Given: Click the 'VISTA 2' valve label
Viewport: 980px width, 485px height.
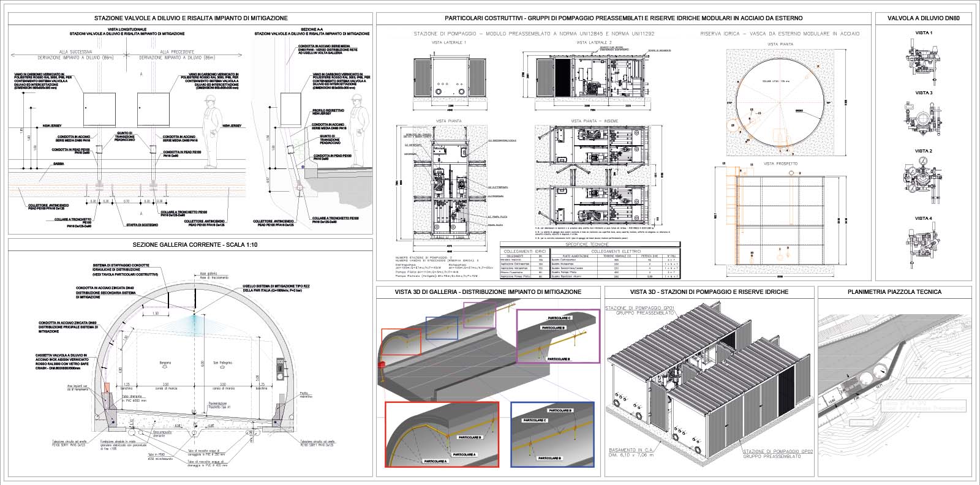Looking at the screenshot, I should [924, 151].
